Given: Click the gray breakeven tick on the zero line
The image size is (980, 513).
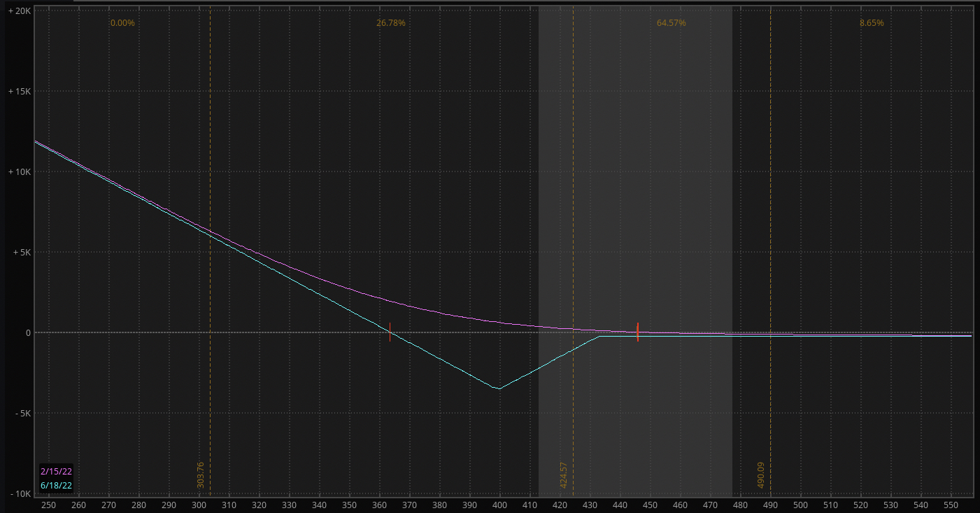Looking at the screenshot, I should 390,332.
